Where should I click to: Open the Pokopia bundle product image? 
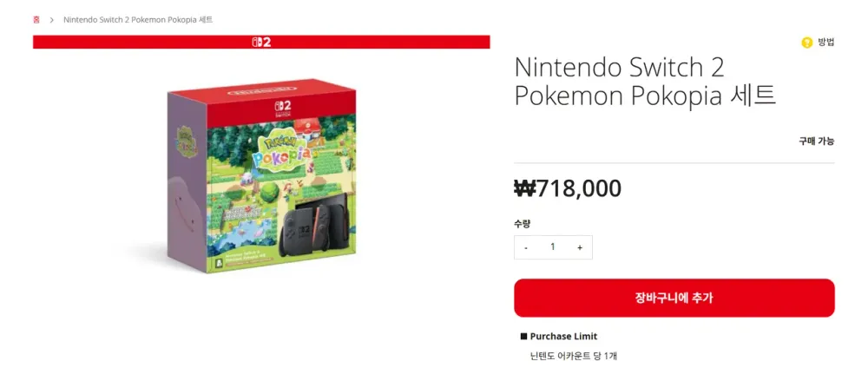[262, 176]
